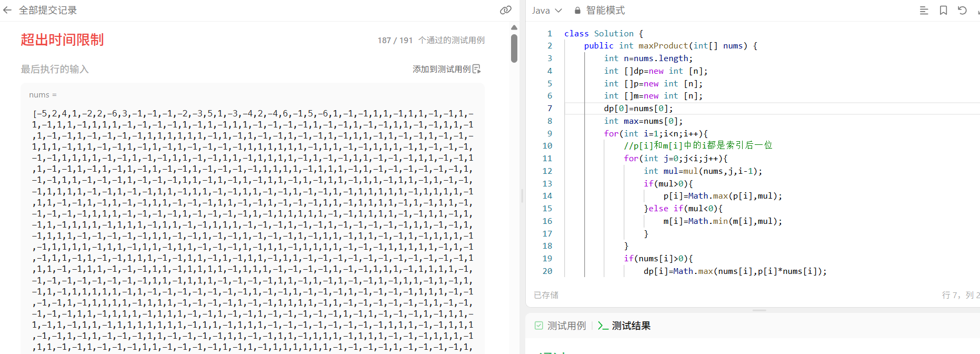Viewport: 980px width, 354px height.
Task: Open the Java language dropdown
Action: click(x=547, y=10)
